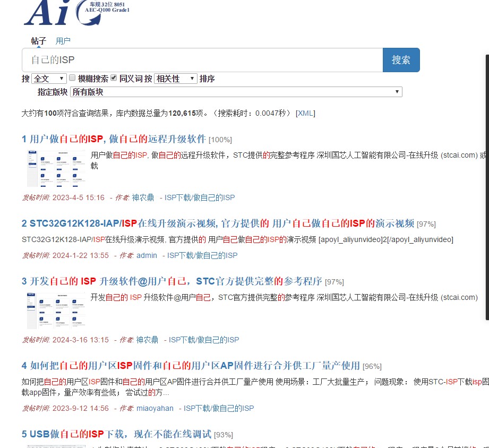Open the AiC site logo
This screenshot has height=448, width=489.
[x=76, y=12]
